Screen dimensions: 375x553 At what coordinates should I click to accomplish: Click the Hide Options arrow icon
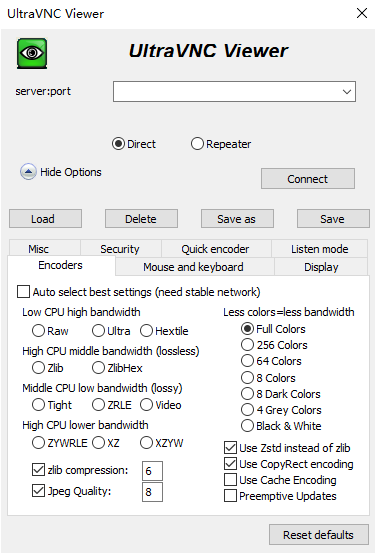[x=28, y=172]
